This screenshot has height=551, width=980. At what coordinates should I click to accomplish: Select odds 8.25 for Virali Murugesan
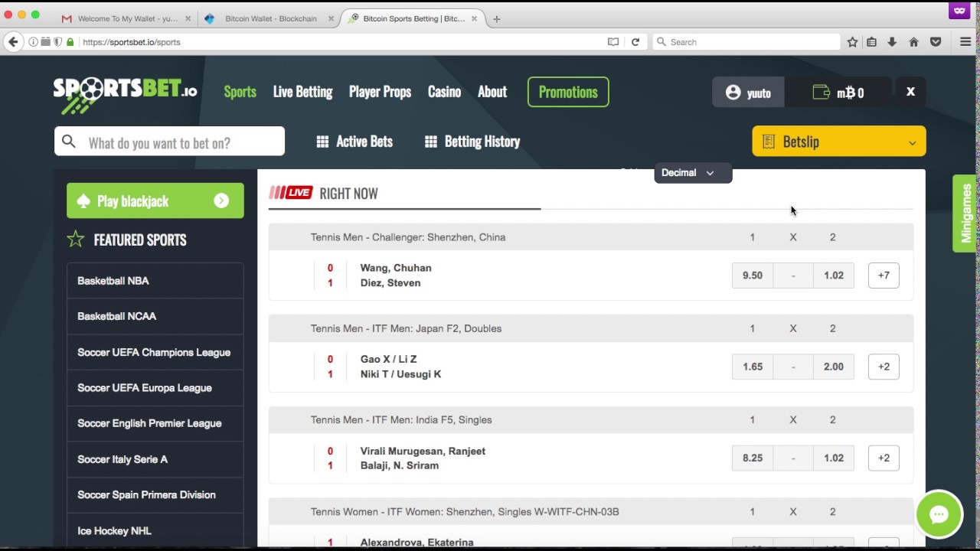click(752, 458)
